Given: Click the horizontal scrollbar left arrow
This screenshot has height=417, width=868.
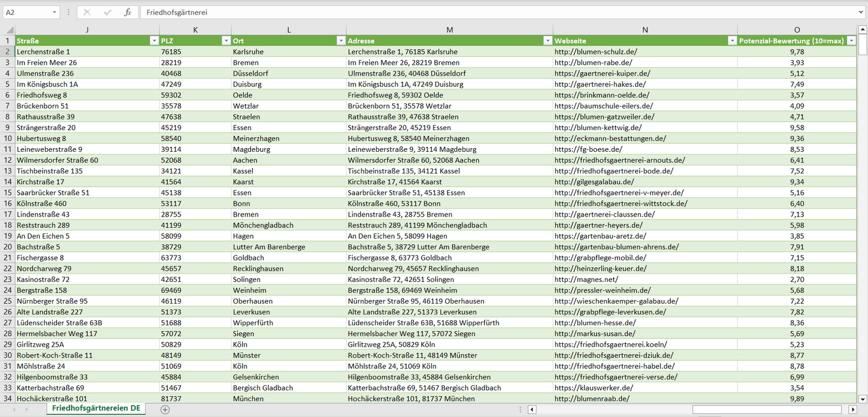Looking at the screenshot, I should tap(532, 409).
